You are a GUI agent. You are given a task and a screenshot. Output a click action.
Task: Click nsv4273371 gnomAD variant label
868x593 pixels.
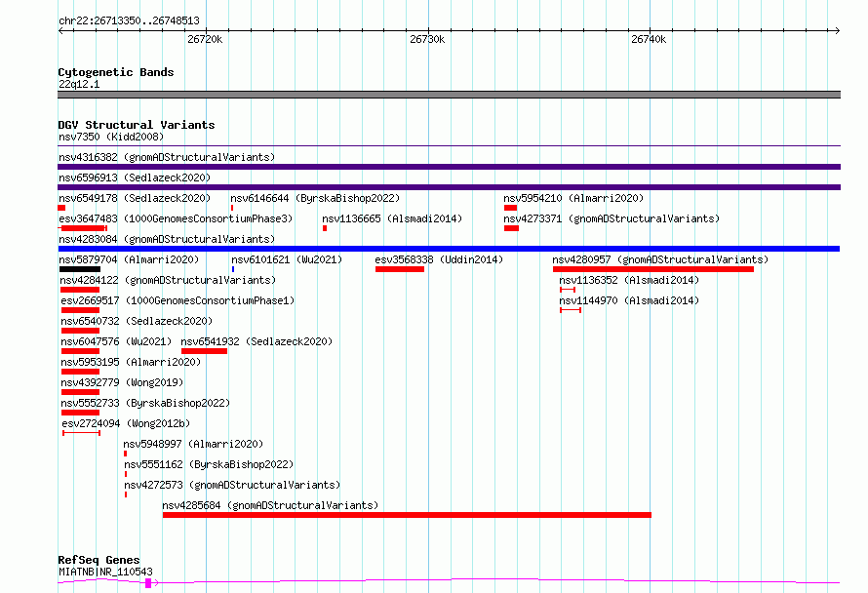point(612,218)
